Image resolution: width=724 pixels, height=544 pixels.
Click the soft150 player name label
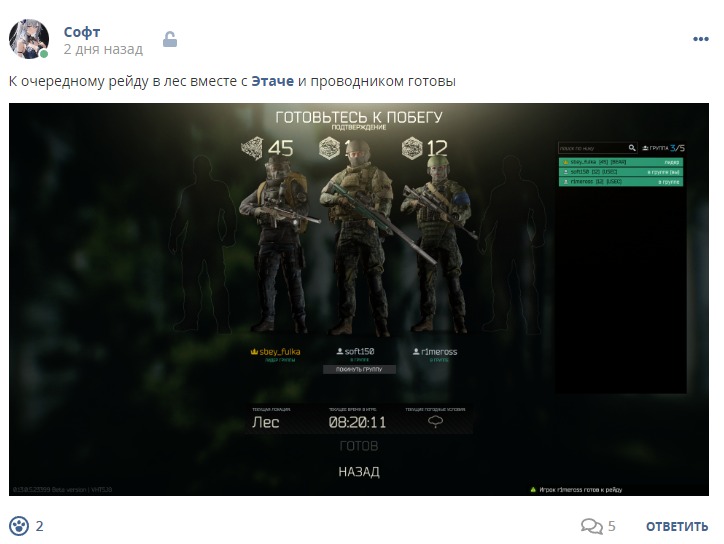click(x=355, y=352)
